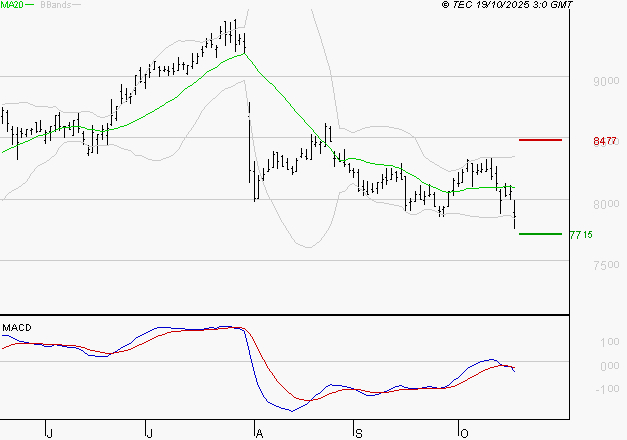Click the first J month marker
This screenshot has height=440, width=627.
(50, 434)
